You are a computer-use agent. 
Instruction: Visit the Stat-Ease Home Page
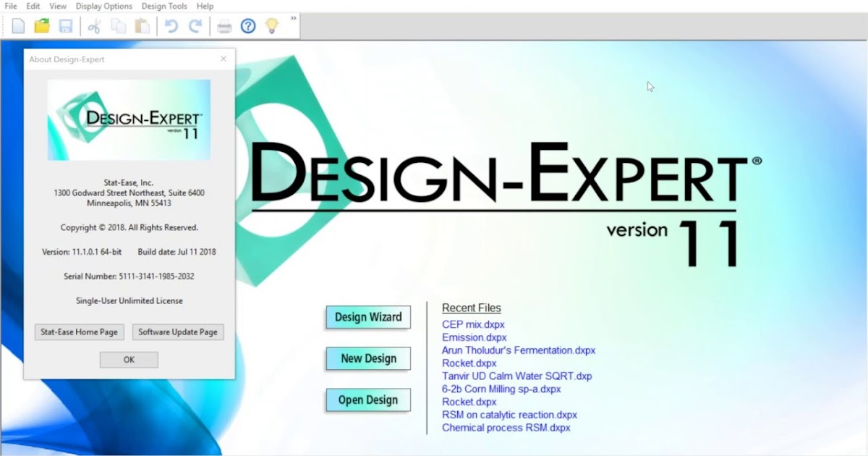click(x=79, y=332)
